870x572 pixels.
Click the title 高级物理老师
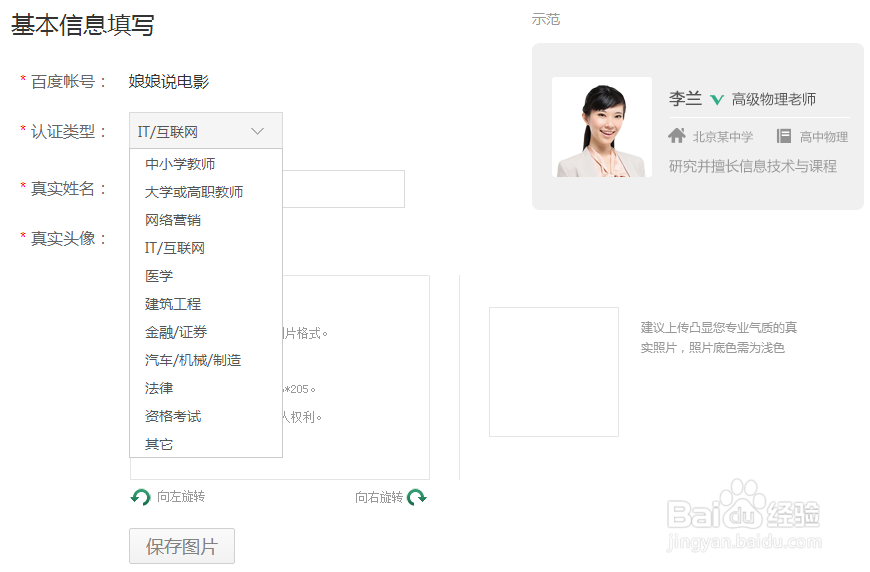tap(773, 99)
